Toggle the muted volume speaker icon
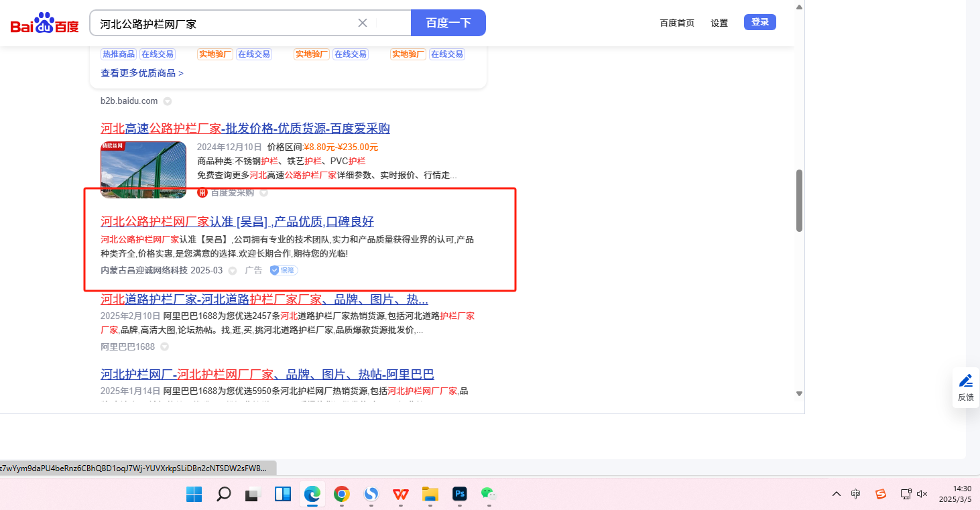The image size is (980, 510). 922,494
